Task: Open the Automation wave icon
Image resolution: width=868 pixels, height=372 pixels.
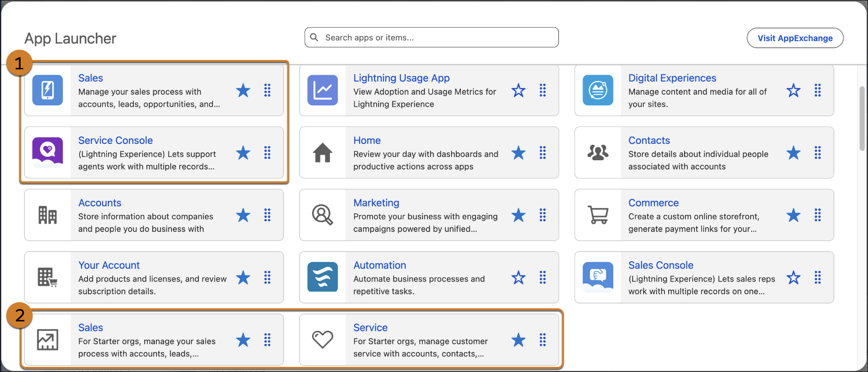Action: click(x=323, y=277)
